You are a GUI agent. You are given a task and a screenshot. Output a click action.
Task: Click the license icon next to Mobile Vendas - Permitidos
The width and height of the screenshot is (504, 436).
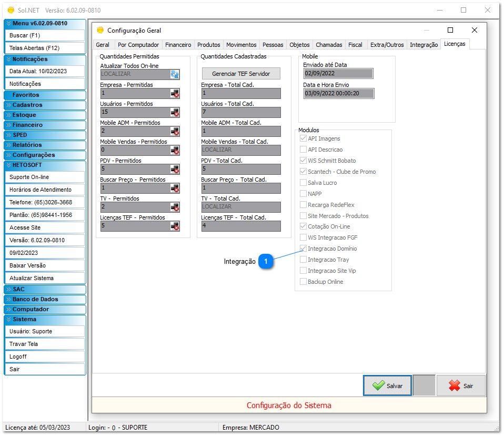(175, 150)
